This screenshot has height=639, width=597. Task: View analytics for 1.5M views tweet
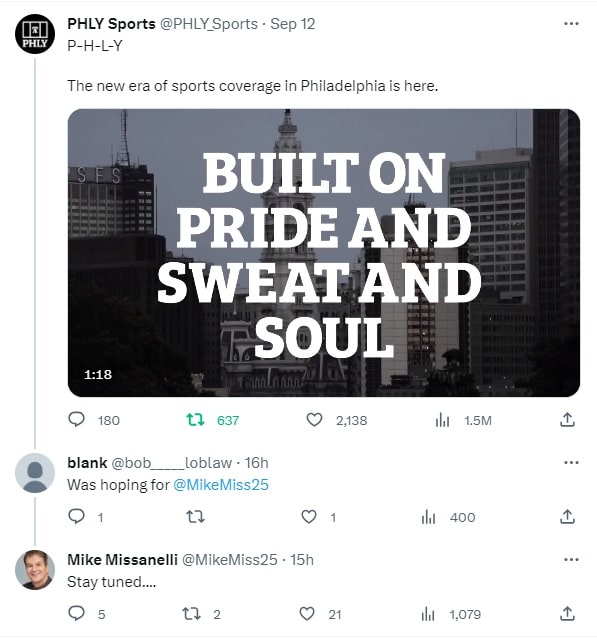pos(442,420)
